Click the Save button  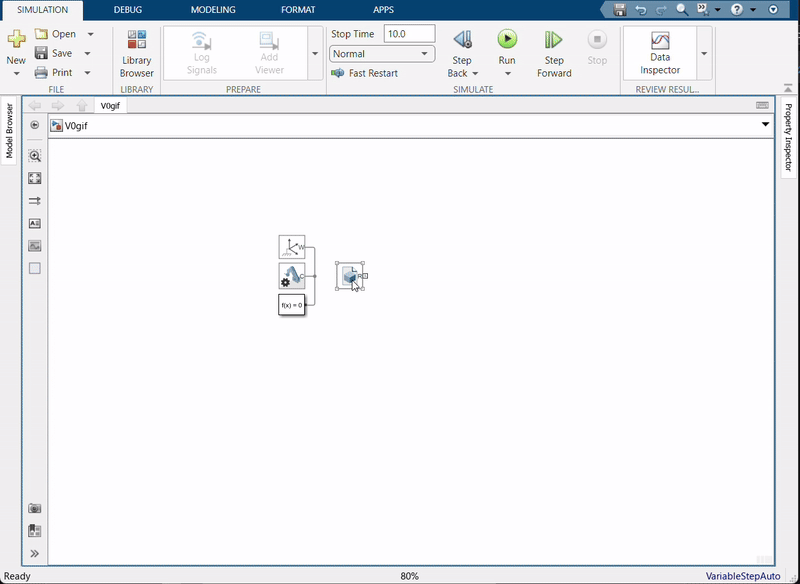pyautogui.click(x=61, y=53)
